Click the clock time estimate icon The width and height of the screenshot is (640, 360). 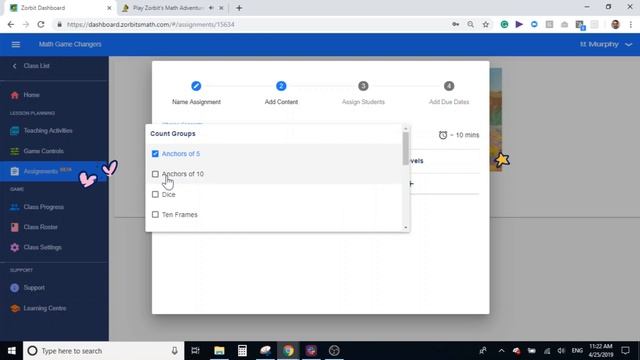coord(443,135)
